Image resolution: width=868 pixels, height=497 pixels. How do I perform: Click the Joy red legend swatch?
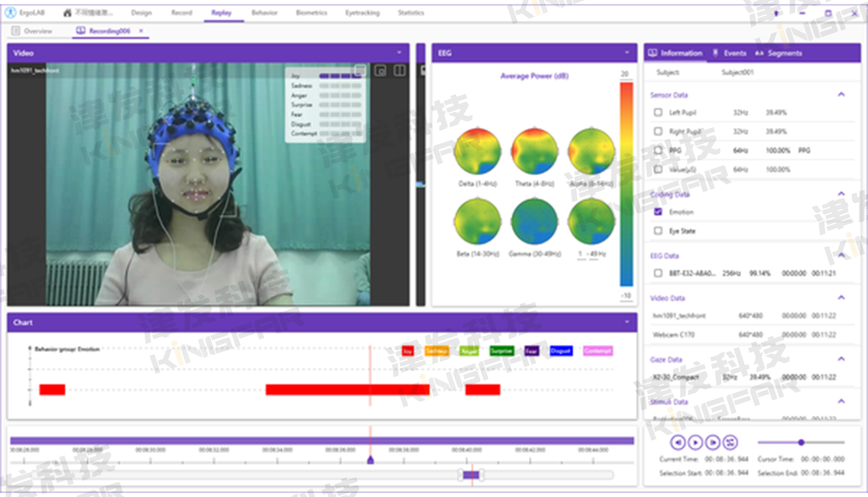click(408, 351)
